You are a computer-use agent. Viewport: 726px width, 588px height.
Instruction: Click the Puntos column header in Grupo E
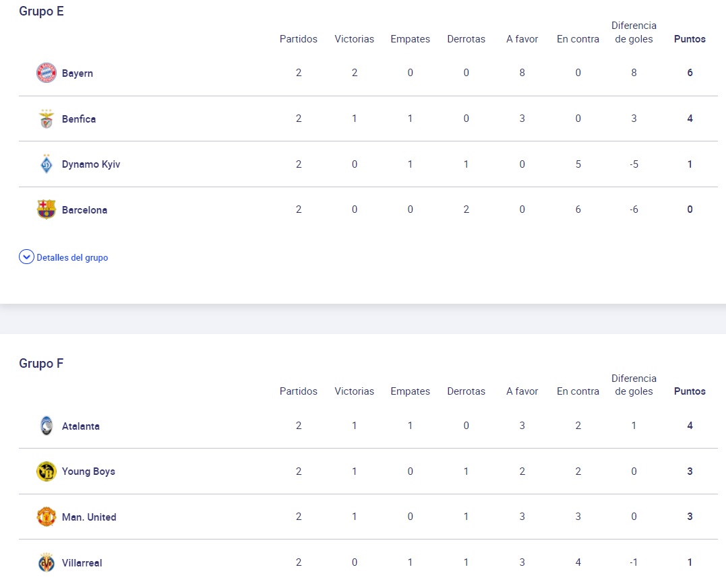coord(690,39)
